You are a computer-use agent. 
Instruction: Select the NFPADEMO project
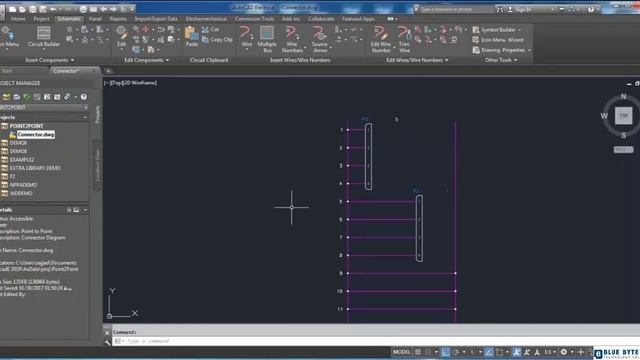click(23, 185)
